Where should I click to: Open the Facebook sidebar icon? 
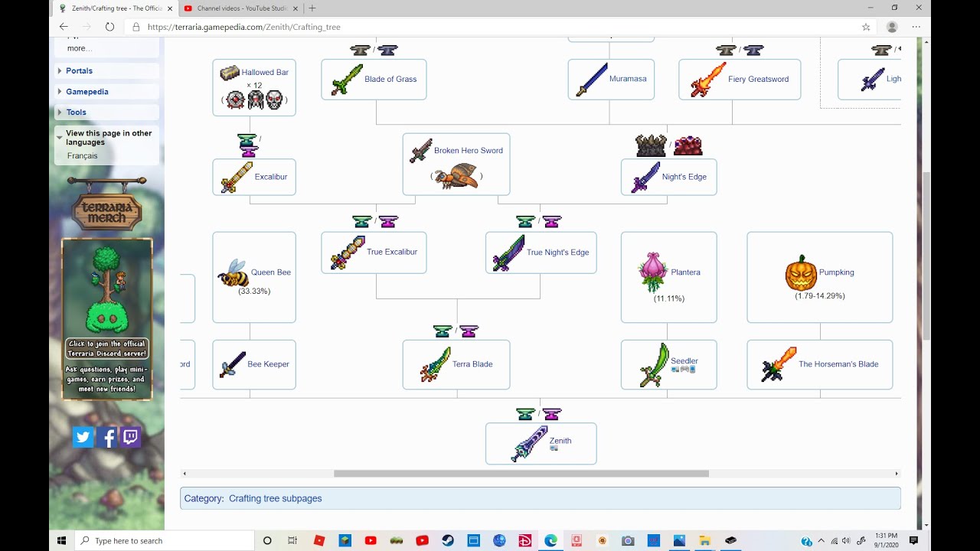(x=107, y=437)
